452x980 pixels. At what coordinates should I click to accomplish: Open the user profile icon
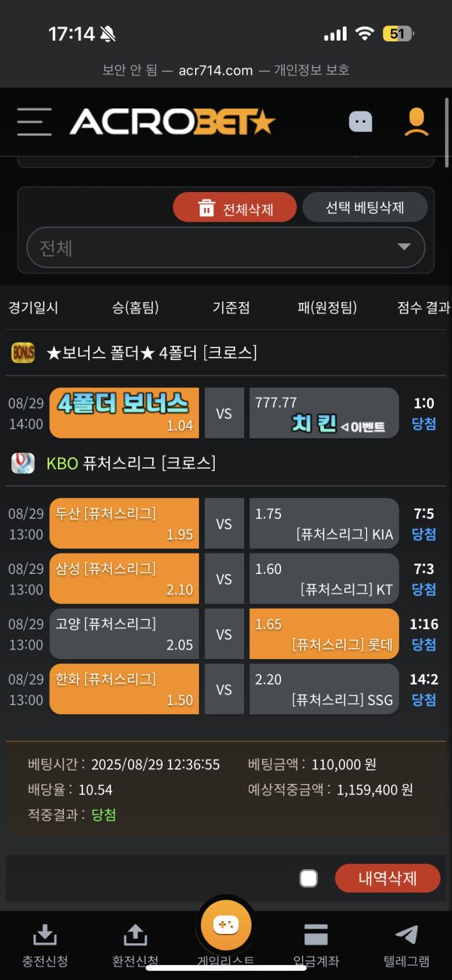pyautogui.click(x=415, y=121)
